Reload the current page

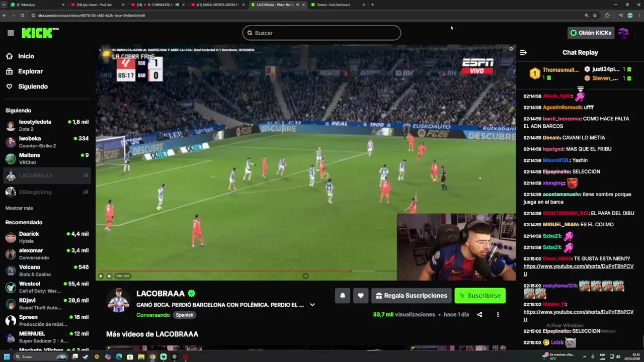pos(23,16)
